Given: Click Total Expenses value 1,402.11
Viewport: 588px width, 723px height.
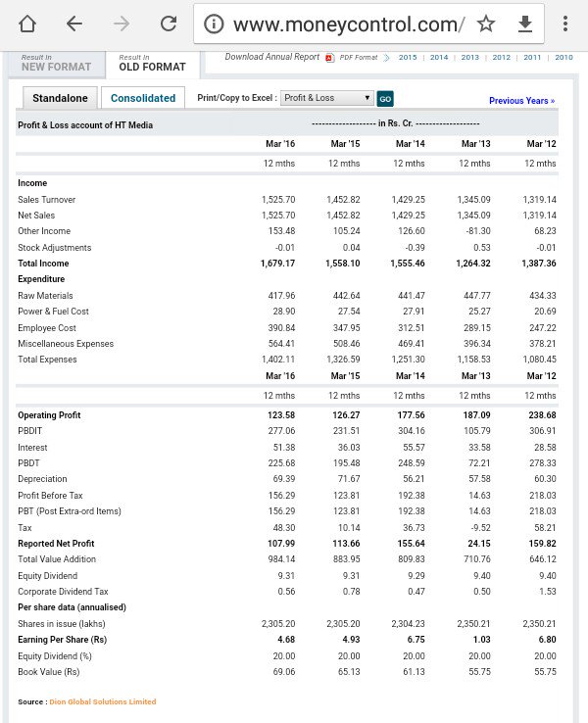Looking at the screenshot, I should tap(278, 360).
